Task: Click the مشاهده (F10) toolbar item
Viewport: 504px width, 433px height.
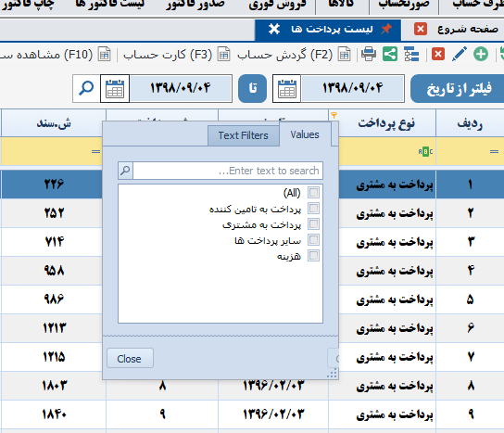Action: tap(55, 55)
